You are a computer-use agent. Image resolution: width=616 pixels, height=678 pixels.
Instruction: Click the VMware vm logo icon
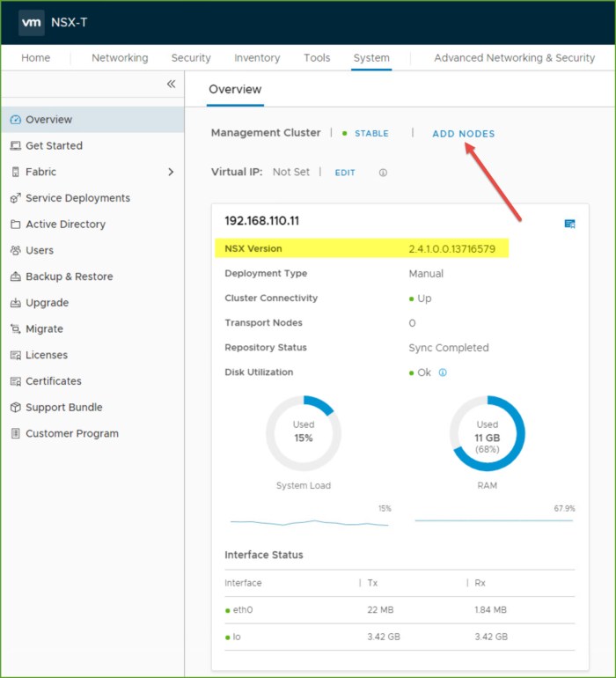[32, 23]
